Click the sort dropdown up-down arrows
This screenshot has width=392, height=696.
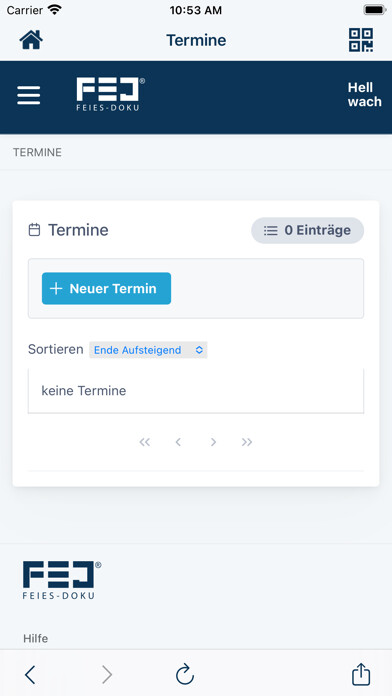[x=199, y=350]
